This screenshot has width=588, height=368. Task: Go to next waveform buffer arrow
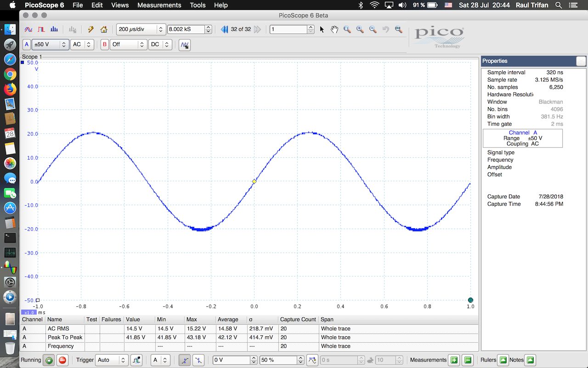(x=257, y=29)
